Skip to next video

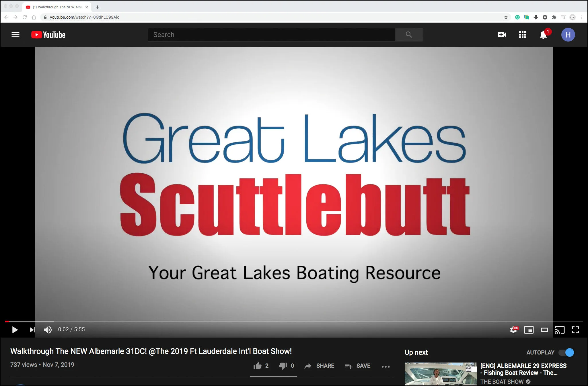click(32, 330)
